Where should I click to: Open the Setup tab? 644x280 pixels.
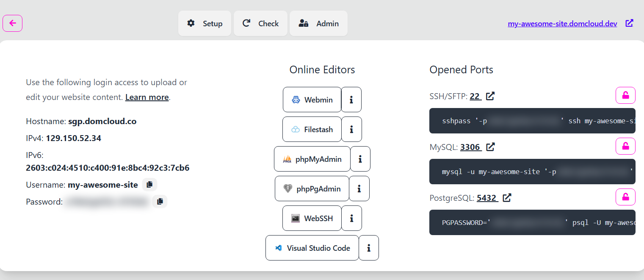tap(205, 23)
